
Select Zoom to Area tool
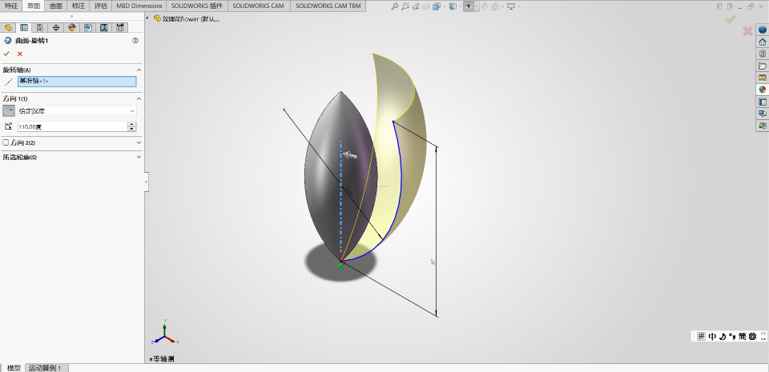(405, 6)
